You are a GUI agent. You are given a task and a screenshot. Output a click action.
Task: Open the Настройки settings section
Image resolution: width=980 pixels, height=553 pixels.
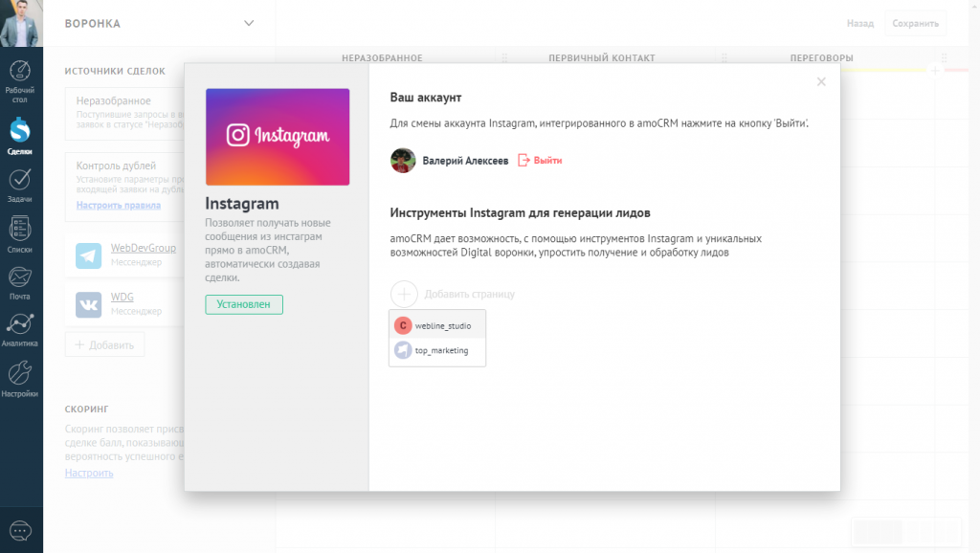tap(20, 379)
